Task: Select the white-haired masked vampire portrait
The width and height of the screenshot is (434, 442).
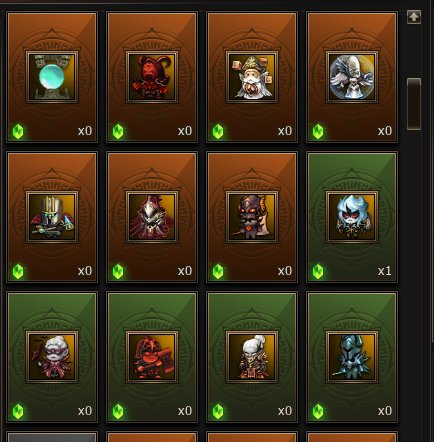Action: pyautogui.click(x=52, y=357)
